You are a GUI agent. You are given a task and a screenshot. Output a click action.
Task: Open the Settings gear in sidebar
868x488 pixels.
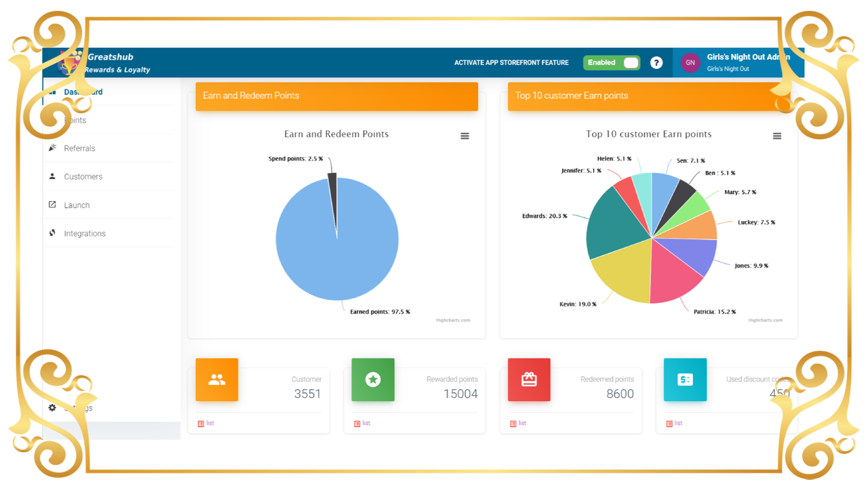(x=52, y=407)
